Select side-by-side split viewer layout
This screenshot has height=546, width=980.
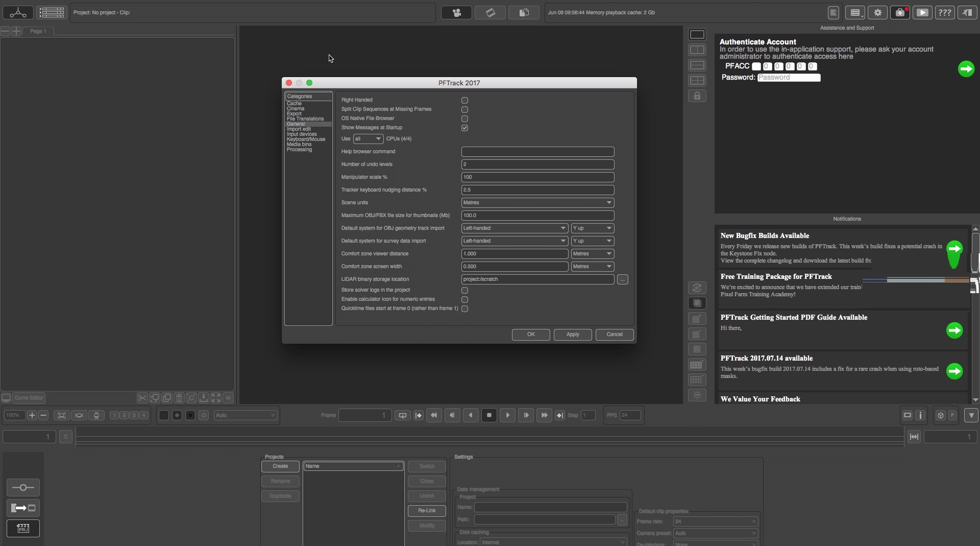tap(697, 50)
